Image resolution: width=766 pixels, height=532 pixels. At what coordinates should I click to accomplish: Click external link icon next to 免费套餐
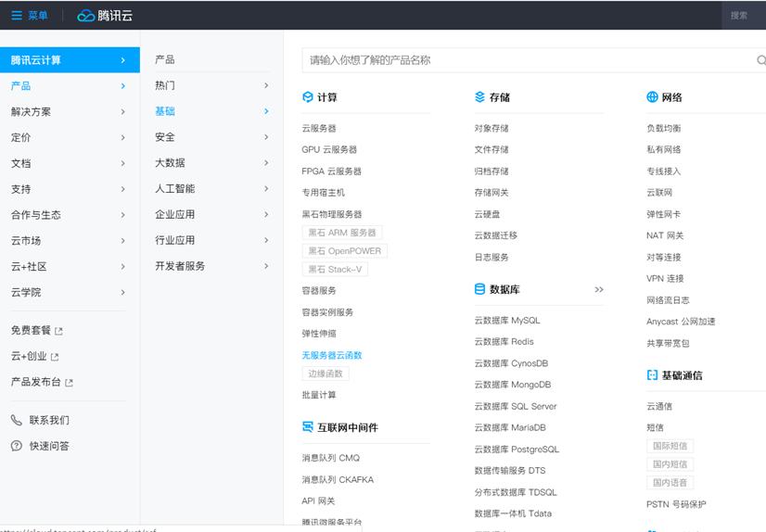58,332
